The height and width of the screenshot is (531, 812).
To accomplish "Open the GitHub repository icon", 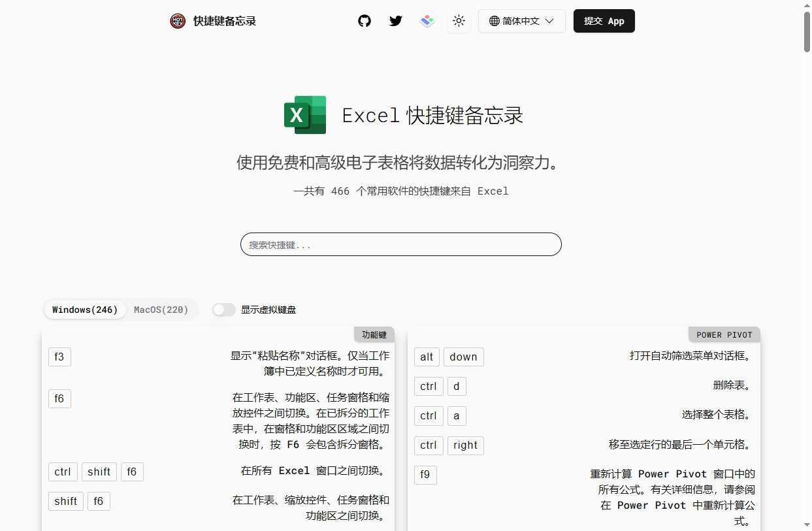I will (x=364, y=21).
